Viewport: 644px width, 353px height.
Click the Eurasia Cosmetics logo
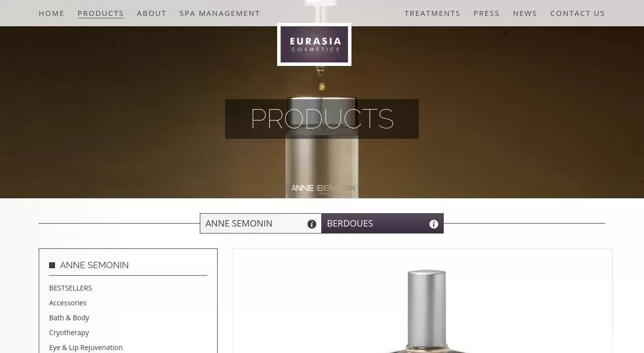314,45
